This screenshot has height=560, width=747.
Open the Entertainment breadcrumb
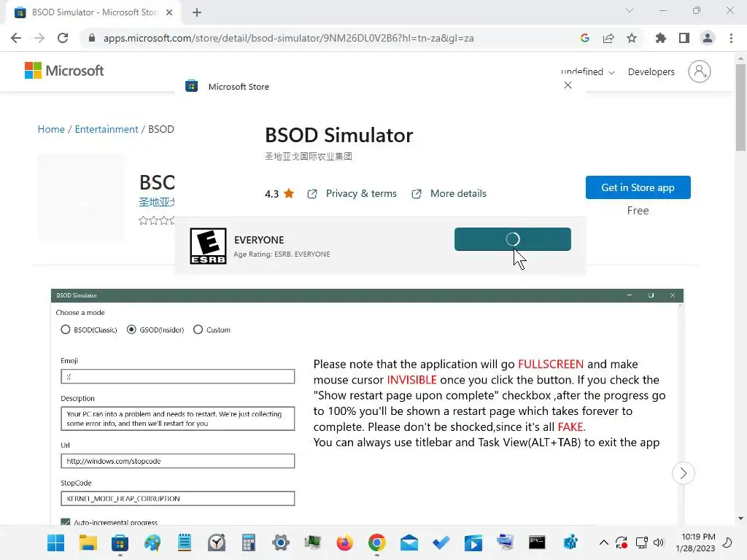(x=107, y=129)
